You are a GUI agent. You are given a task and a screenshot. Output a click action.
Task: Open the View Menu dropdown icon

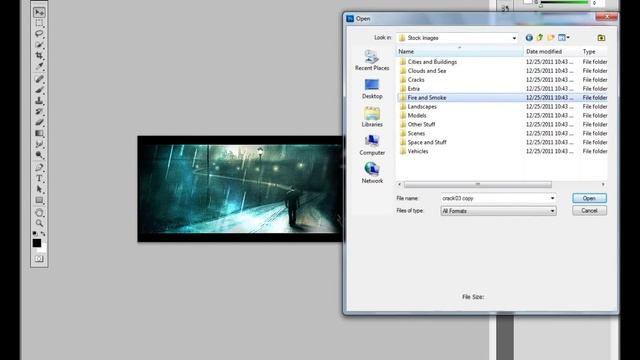[x=564, y=38]
